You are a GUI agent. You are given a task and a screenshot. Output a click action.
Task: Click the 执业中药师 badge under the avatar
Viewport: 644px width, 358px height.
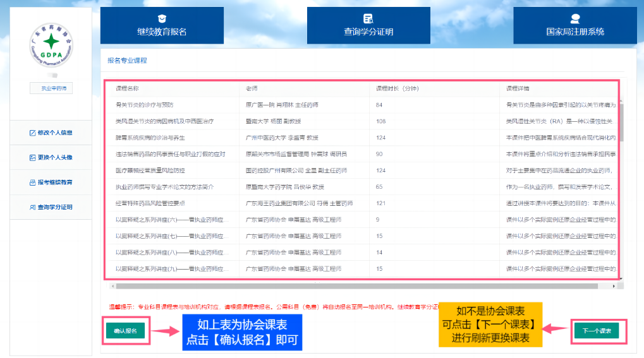tap(51, 88)
